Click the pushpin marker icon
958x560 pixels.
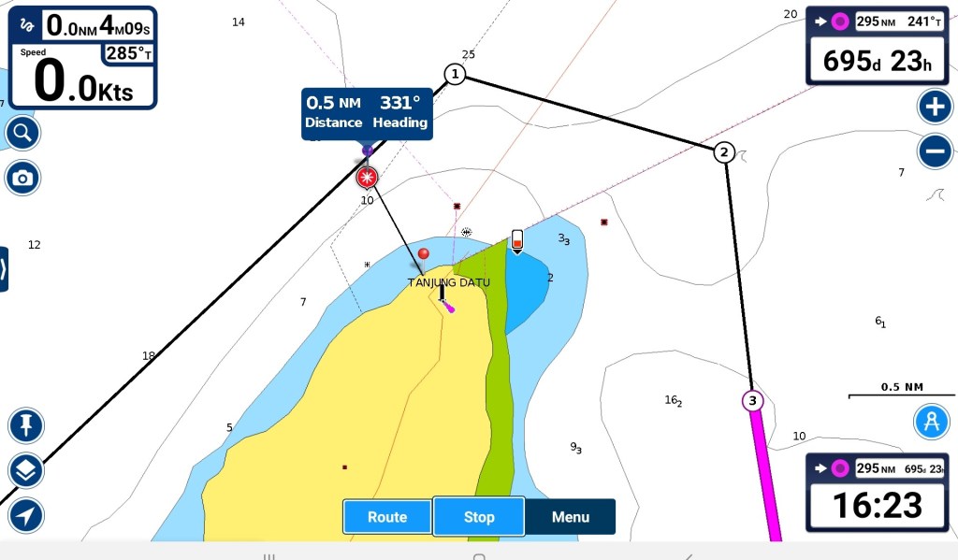tap(25, 426)
